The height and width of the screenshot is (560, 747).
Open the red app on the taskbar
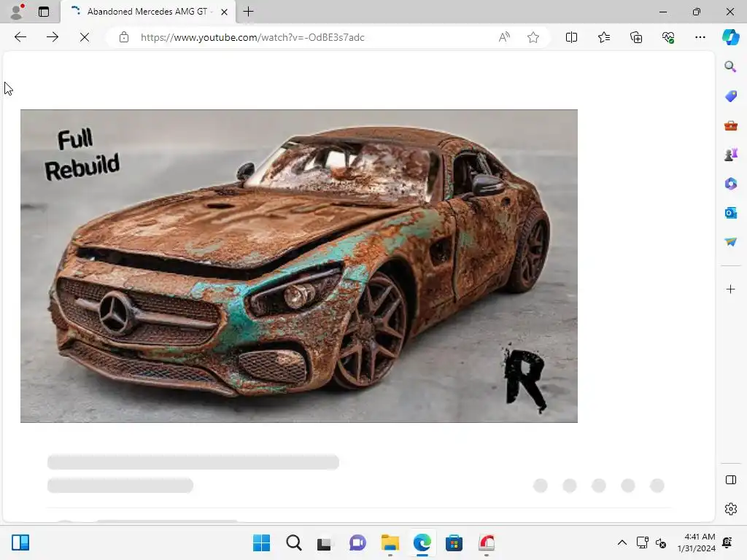[487, 542]
